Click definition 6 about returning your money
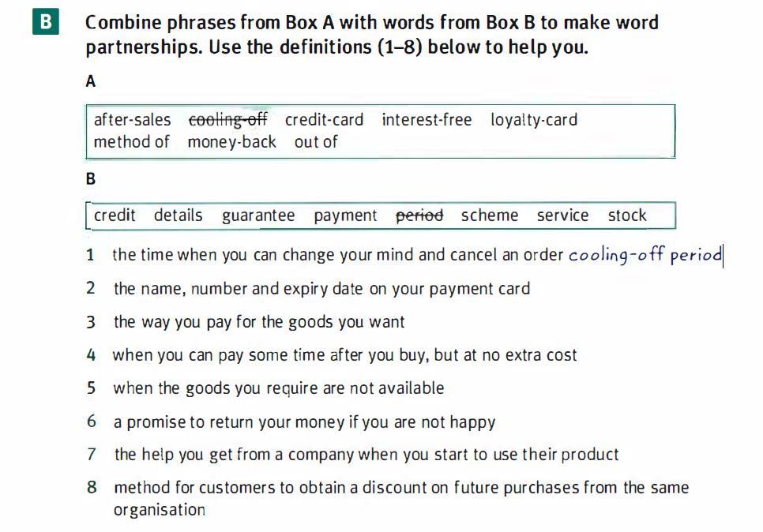This screenshot has width=763, height=532. tap(304, 421)
